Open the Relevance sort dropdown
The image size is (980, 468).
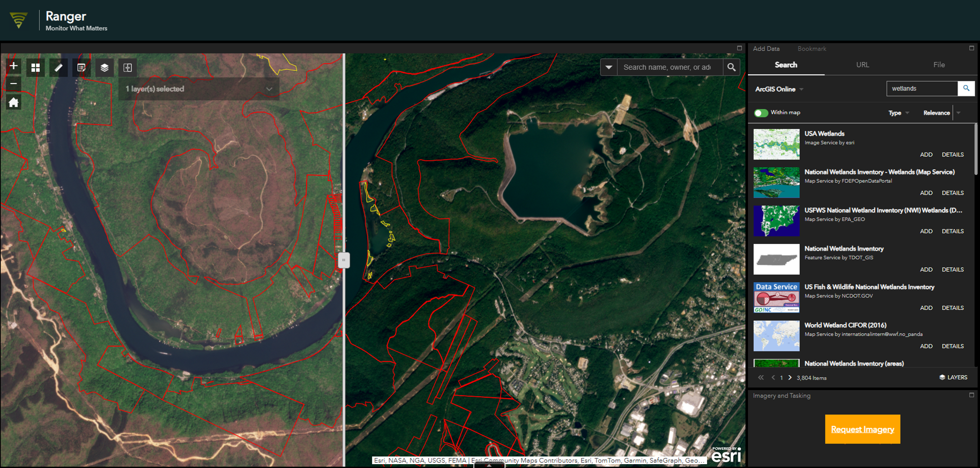point(936,113)
